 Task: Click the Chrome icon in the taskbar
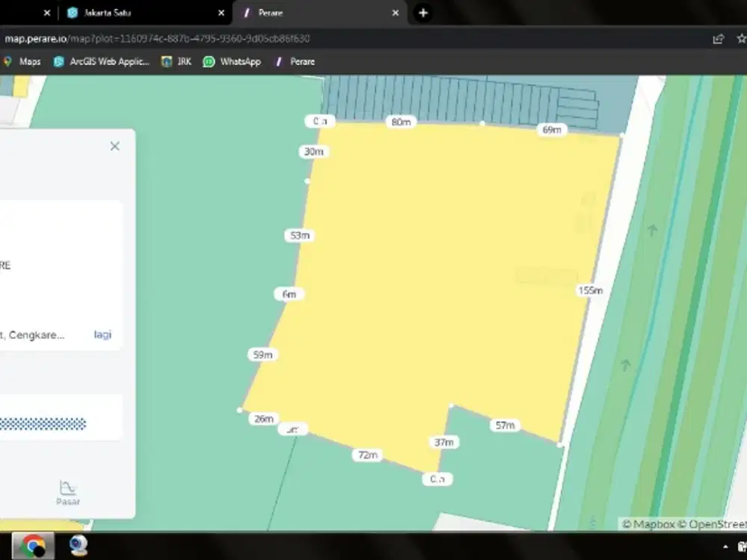33,546
